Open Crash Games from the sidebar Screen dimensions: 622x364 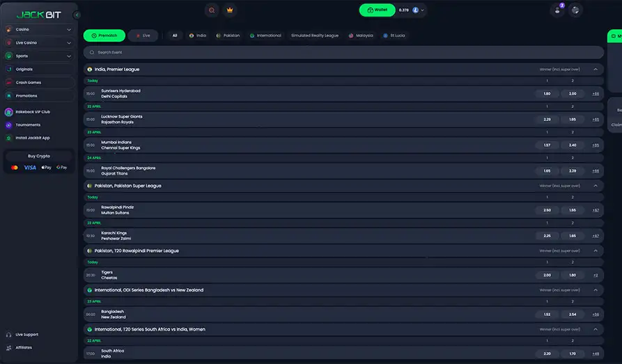pos(39,83)
